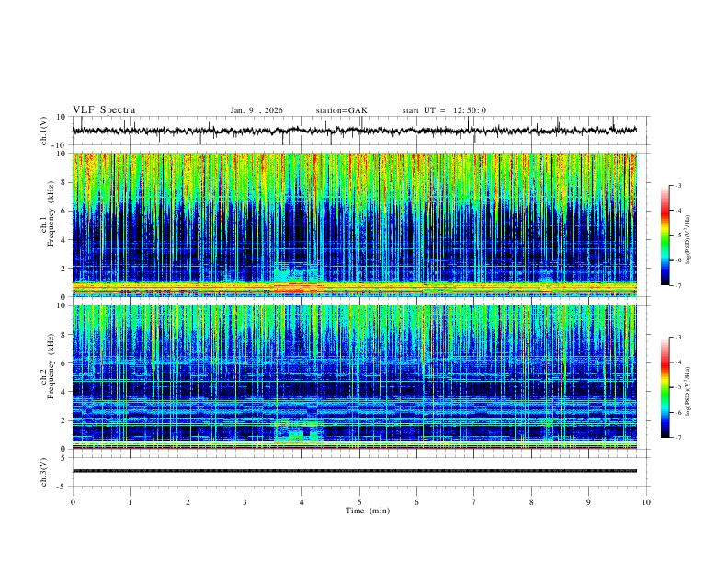Image resolution: width=728 pixels, height=563 pixels.
Task: Click time-axis tick label "1"
Action: click(x=130, y=502)
